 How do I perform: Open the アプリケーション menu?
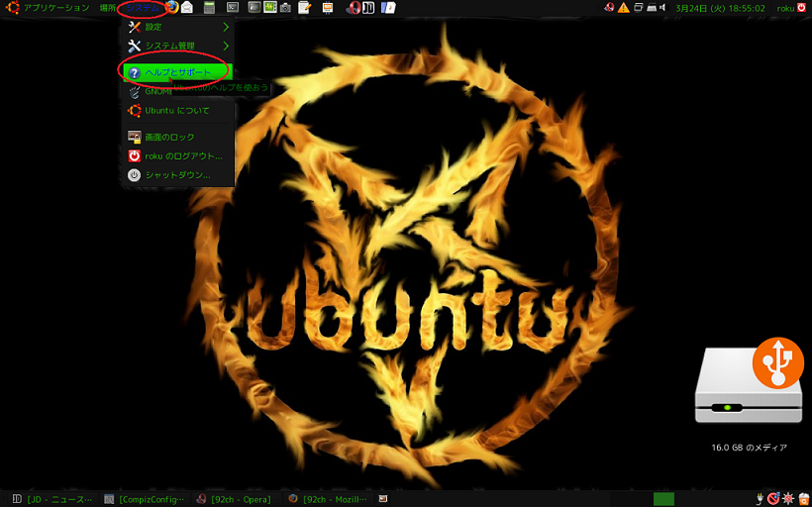click(56, 8)
